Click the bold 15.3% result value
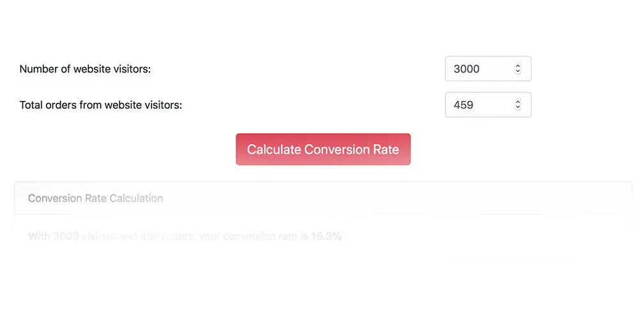Image resolution: width=644 pixels, height=318 pixels. tap(326, 237)
